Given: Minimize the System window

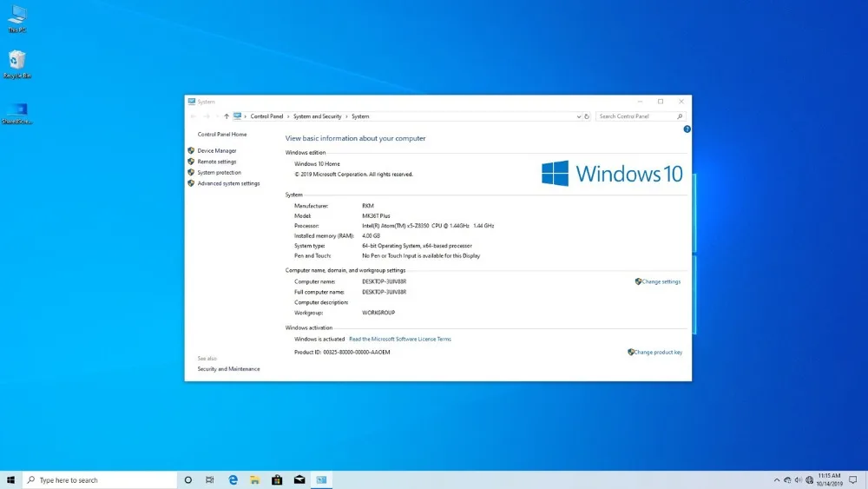Looking at the screenshot, I should (x=640, y=102).
